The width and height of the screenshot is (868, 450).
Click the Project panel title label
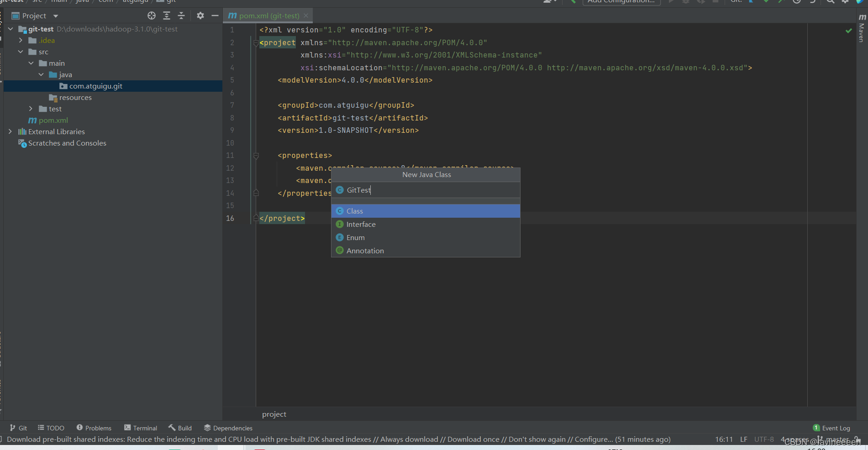pos(34,16)
